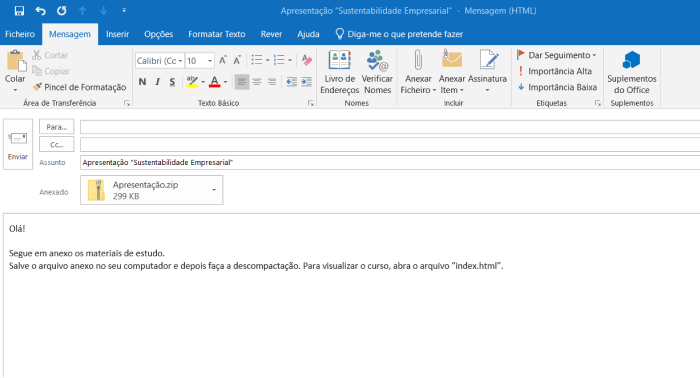Undo the last action
This screenshot has height=378, width=700.
pos(41,11)
